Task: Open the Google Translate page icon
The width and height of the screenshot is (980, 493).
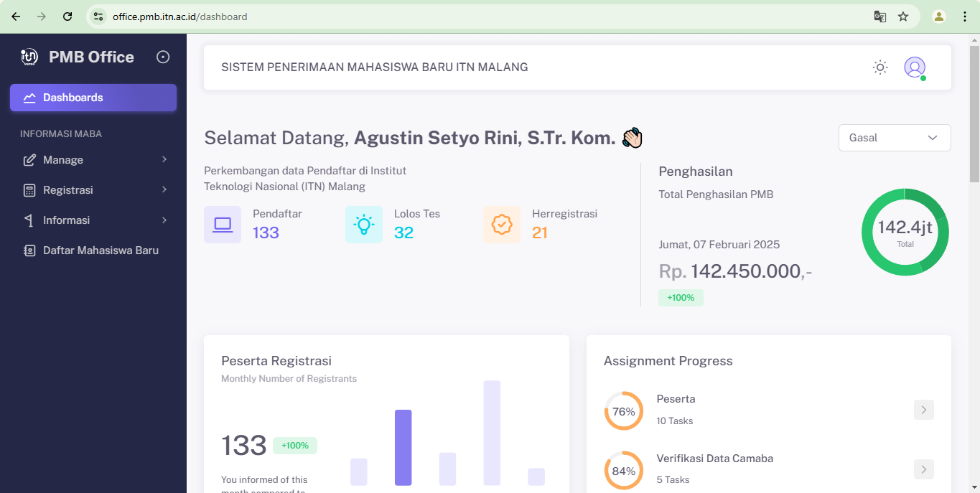Action: pyautogui.click(x=879, y=17)
